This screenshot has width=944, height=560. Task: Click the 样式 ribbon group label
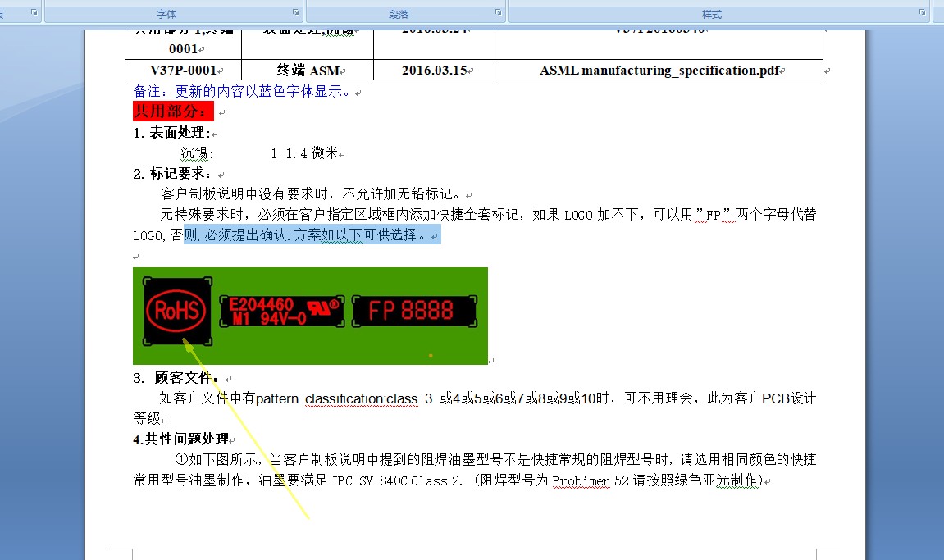712,15
